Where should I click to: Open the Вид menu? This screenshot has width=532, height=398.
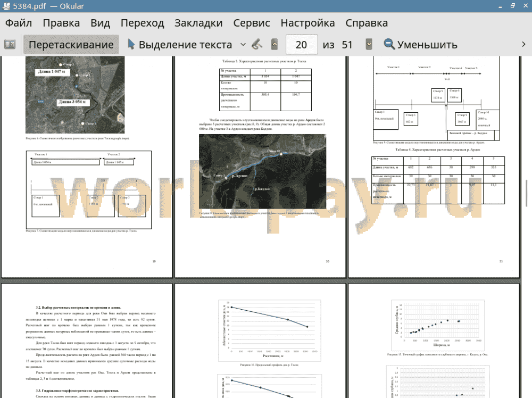[x=101, y=23]
